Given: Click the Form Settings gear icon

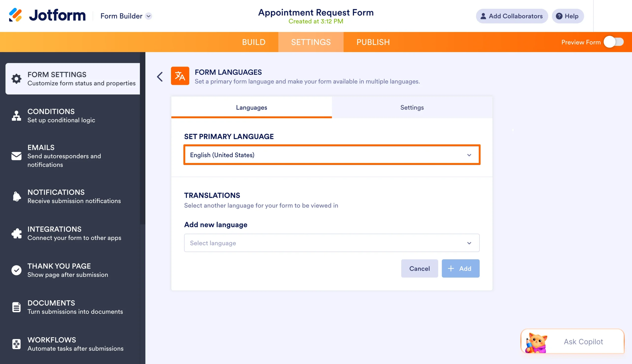Looking at the screenshot, I should pos(17,79).
